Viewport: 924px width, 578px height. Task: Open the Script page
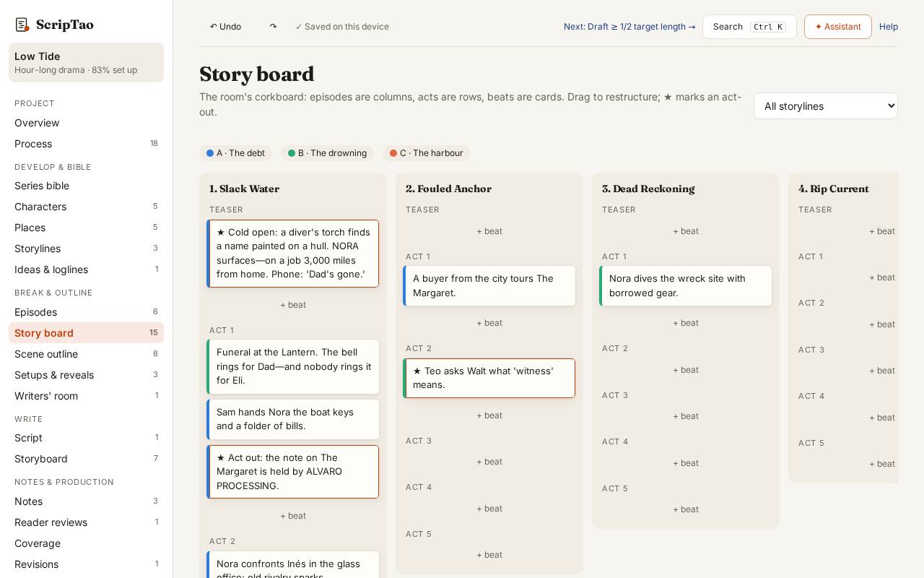click(x=86, y=438)
